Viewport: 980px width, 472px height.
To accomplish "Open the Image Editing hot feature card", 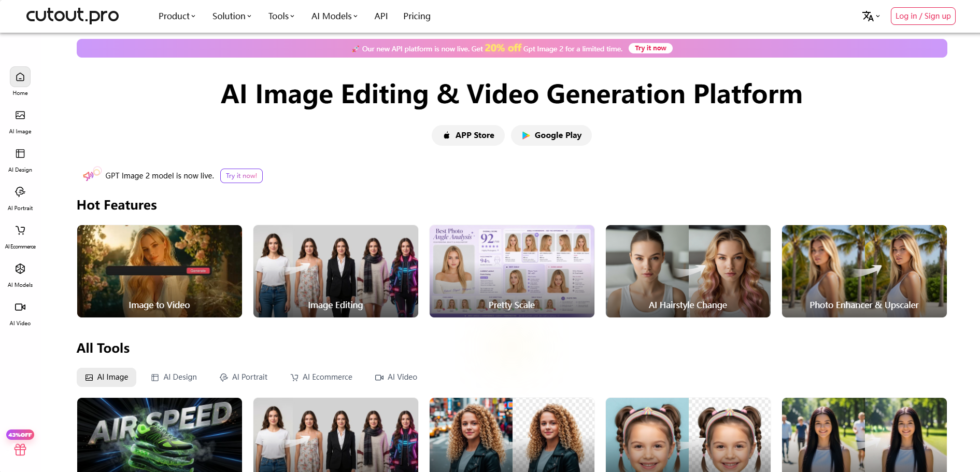I will (x=336, y=271).
